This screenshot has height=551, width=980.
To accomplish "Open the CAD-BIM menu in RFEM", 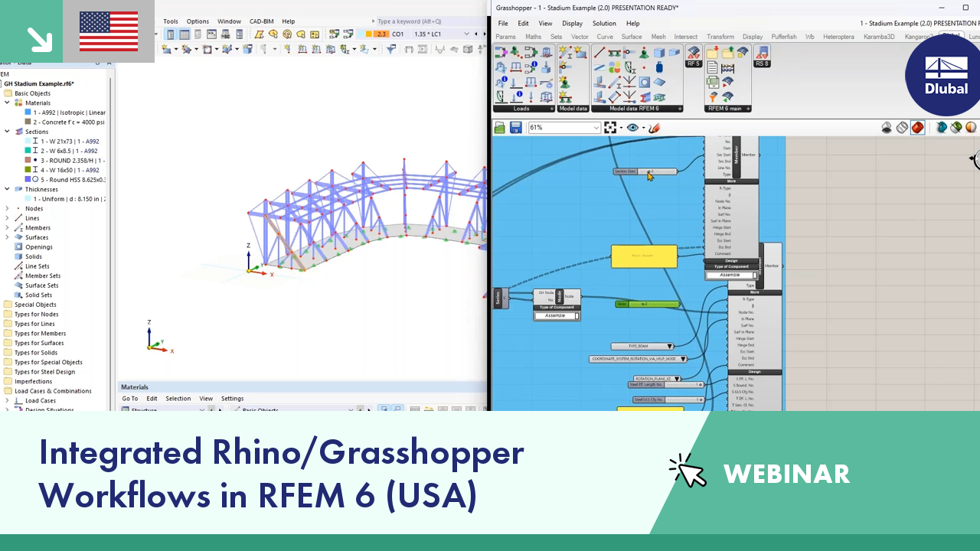I will point(260,21).
